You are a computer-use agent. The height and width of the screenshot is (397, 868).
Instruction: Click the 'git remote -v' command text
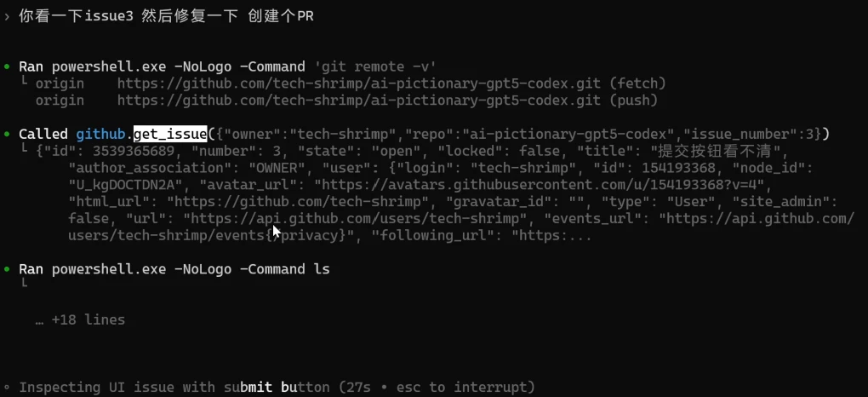375,67
